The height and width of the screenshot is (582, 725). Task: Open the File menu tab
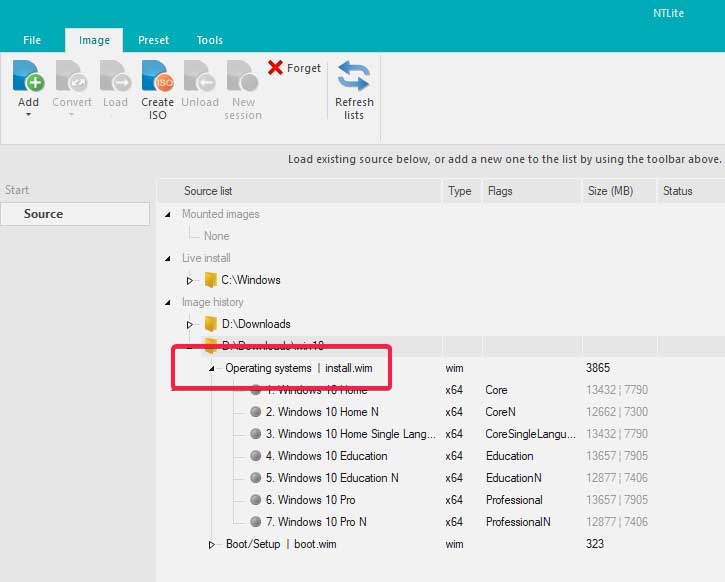click(32, 40)
